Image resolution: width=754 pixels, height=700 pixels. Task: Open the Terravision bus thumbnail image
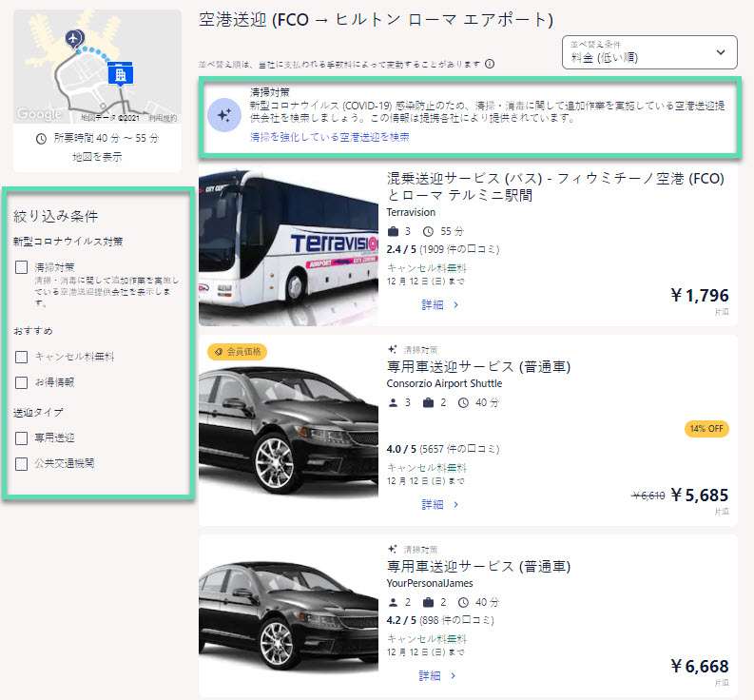[288, 246]
